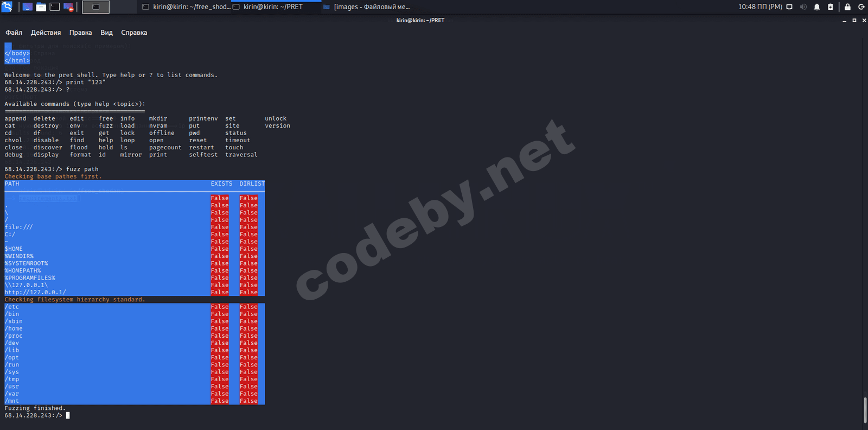Open the Действия menu
This screenshot has height=430, width=868.
(x=46, y=33)
